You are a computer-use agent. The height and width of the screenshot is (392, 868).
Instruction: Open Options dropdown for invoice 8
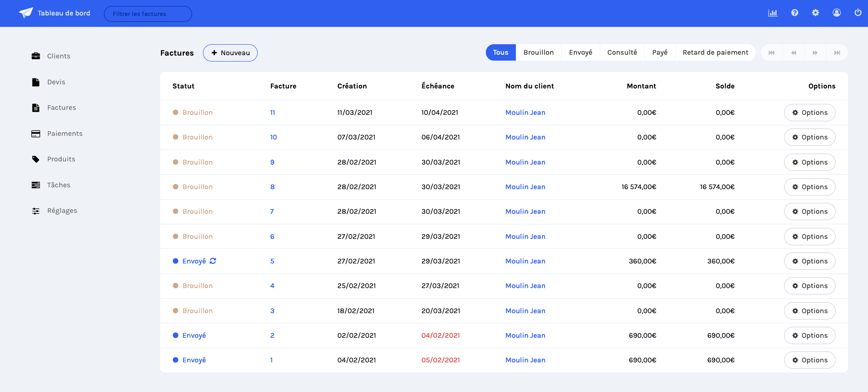pos(810,187)
